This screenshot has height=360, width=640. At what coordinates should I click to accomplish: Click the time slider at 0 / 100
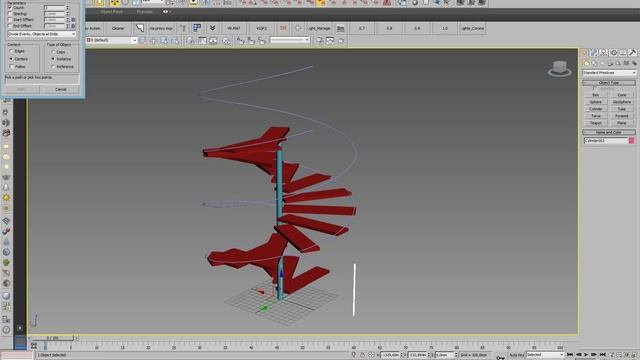[53, 338]
